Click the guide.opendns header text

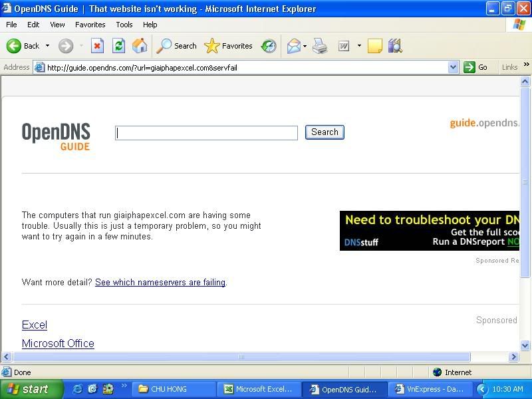coord(485,122)
